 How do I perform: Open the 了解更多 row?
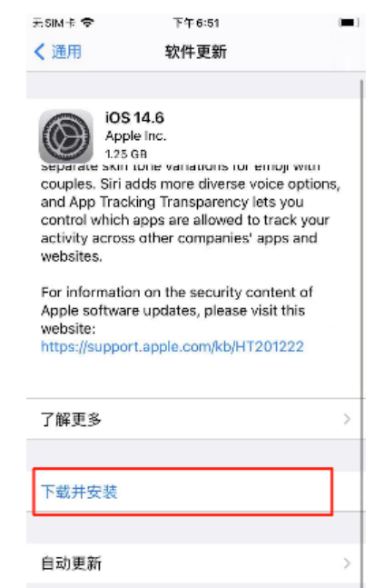pos(195,419)
